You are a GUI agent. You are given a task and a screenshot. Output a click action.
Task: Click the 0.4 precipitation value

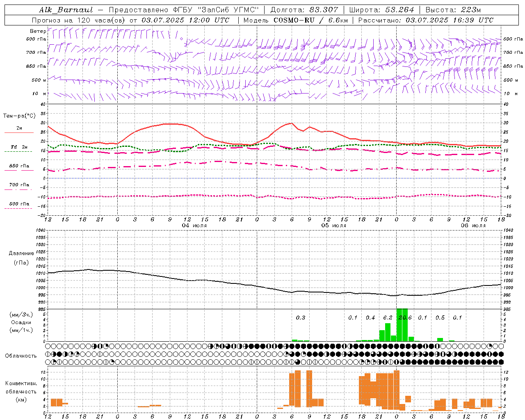point(370,318)
